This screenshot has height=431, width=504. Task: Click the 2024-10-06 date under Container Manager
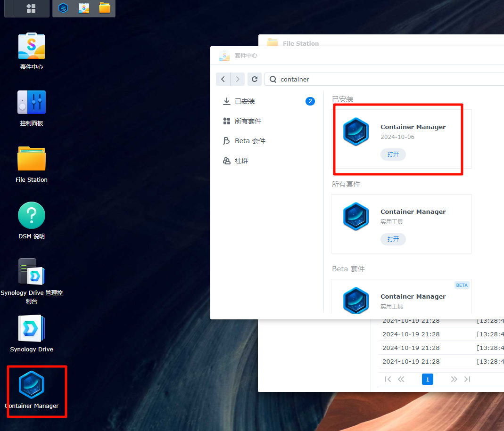(x=397, y=137)
